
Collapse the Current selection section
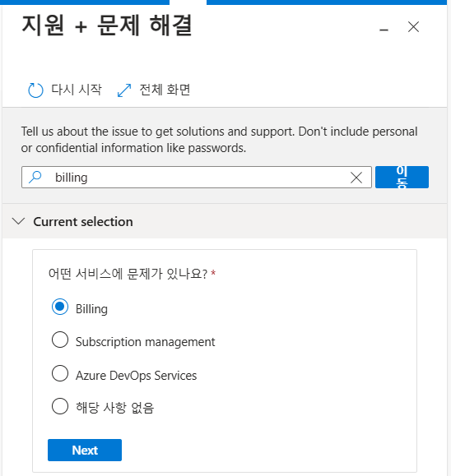tap(18, 221)
